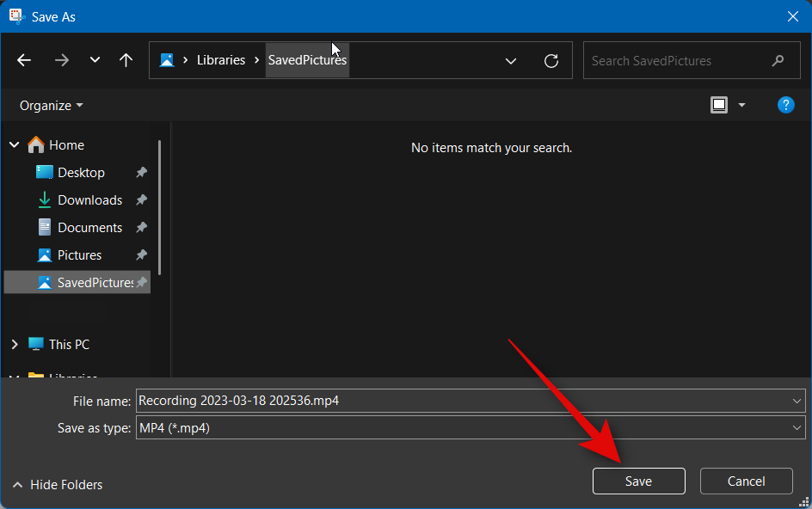Click the Up one level arrow
The height and width of the screenshot is (509, 812).
126,60
